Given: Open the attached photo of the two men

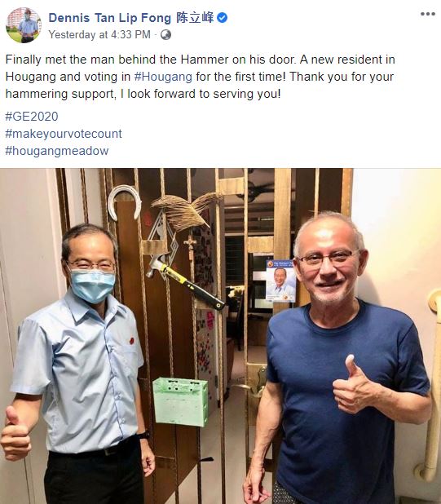Looking at the screenshot, I should pyautogui.click(x=220, y=336).
